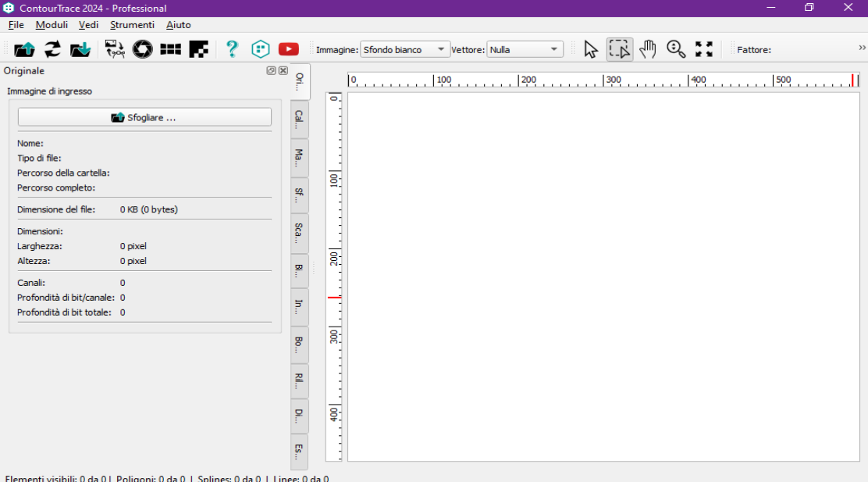Click the save/export folder icon
Screen dimensions: 868x482
[x=80, y=49]
